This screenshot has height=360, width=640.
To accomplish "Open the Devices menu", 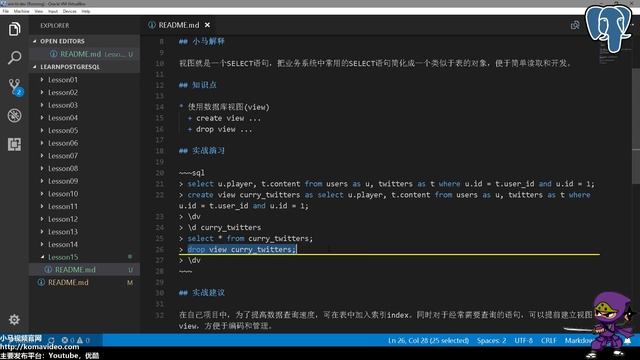I will [x=69, y=11].
